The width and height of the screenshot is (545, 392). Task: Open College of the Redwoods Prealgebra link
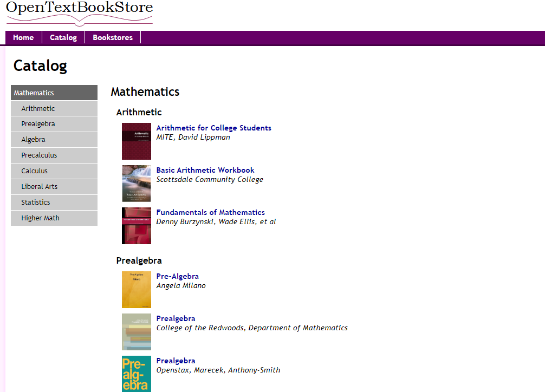(176, 319)
